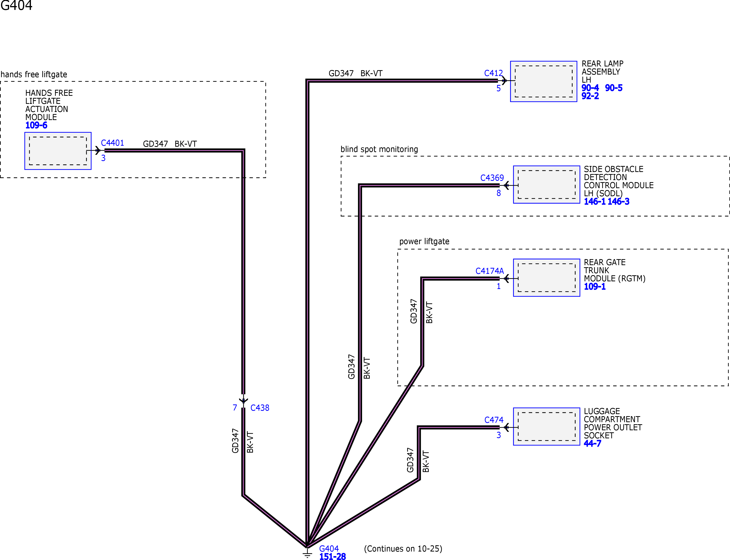Open the 90-4 page reference

click(x=590, y=88)
